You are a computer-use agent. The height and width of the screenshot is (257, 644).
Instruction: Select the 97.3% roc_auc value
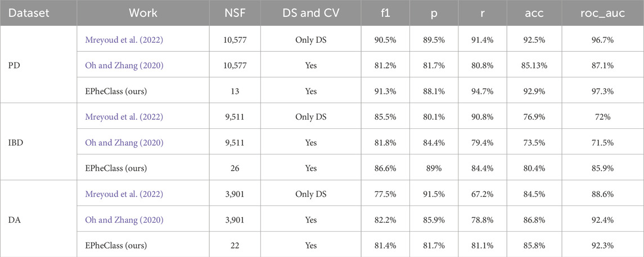pyautogui.click(x=602, y=91)
